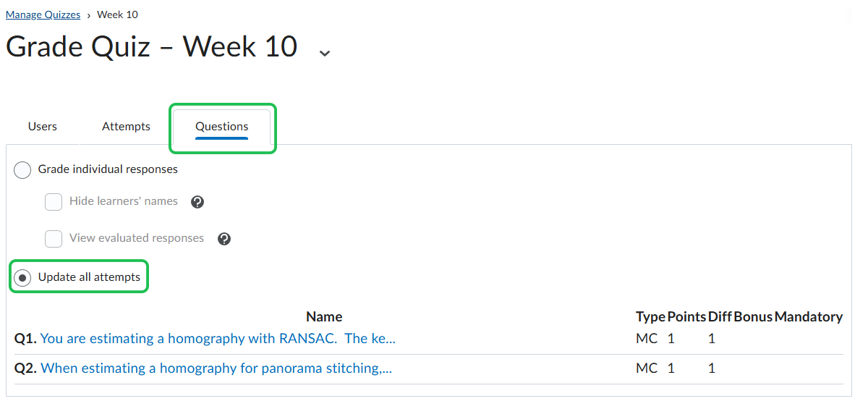Select Grade individual responses radio button
Screen dimensions: 868x417
pos(23,170)
